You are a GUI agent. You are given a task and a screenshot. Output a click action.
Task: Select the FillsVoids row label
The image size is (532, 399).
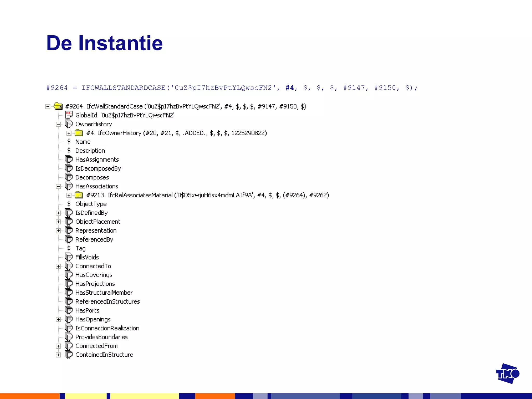(x=87, y=257)
